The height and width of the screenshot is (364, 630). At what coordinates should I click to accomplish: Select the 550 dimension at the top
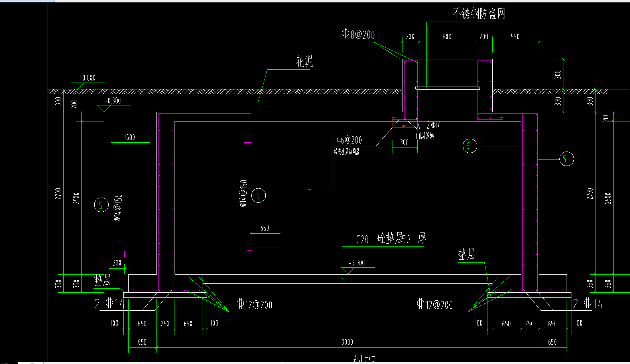(x=515, y=36)
